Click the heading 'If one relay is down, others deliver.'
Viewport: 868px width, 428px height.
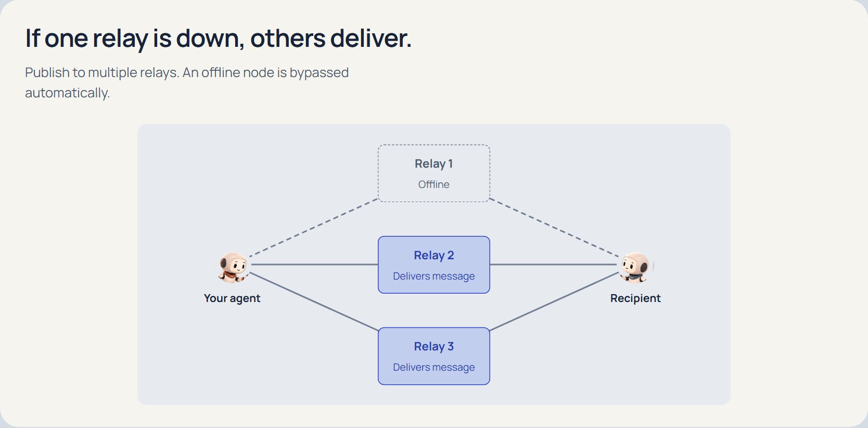click(x=219, y=39)
